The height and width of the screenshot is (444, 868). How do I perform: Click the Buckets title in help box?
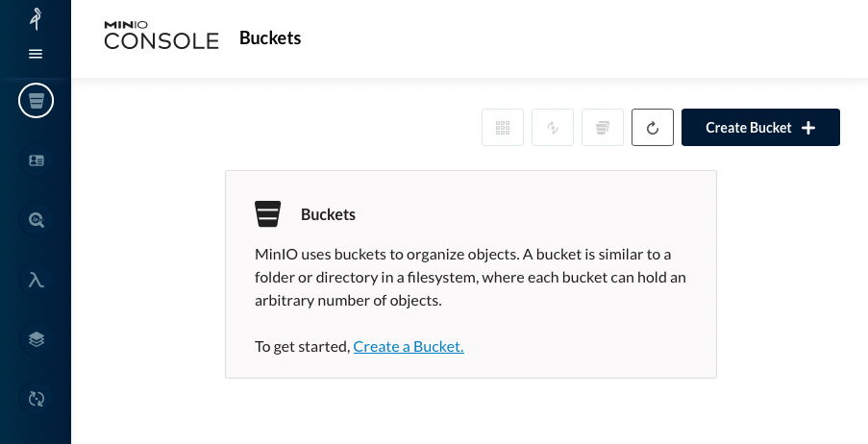[x=328, y=214]
